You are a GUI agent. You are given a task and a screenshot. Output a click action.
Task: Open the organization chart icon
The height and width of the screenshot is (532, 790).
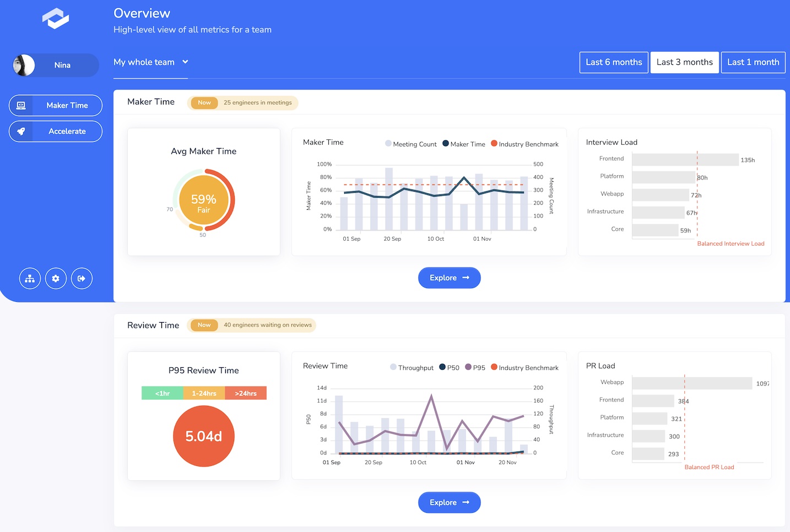coord(30,279)
